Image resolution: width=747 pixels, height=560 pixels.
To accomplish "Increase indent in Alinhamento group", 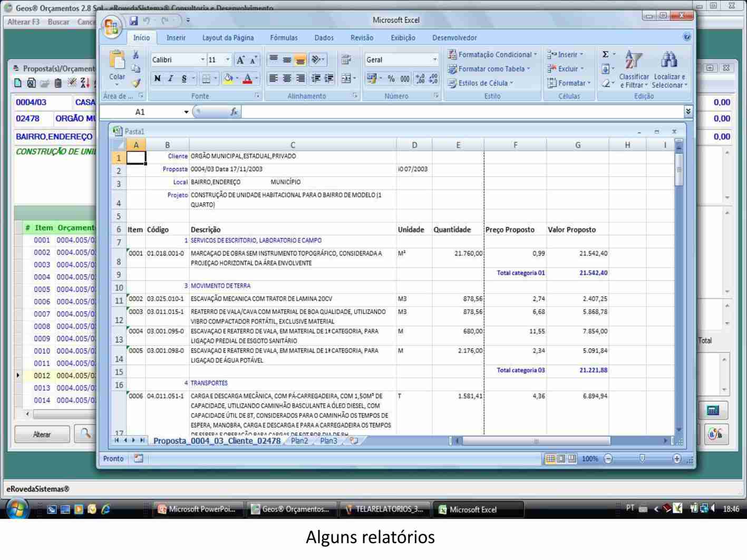I will pyautogui.click(x=328, y=78).
